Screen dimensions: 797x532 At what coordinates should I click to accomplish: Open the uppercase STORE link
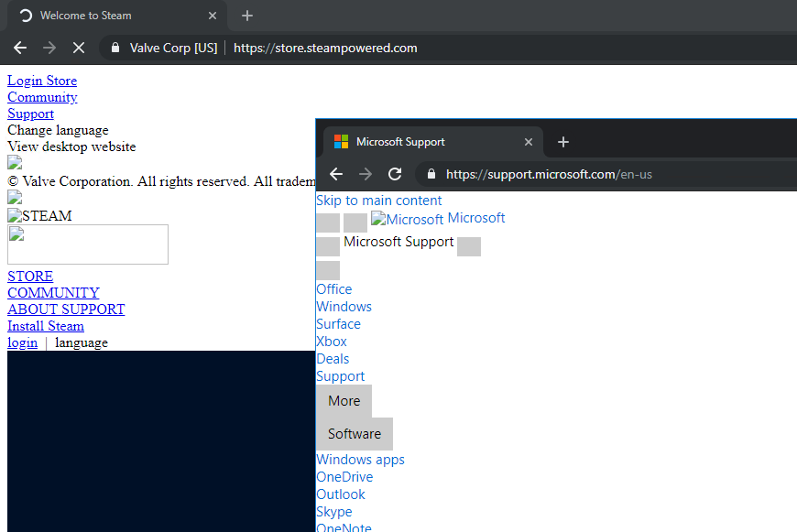[30, 277]
